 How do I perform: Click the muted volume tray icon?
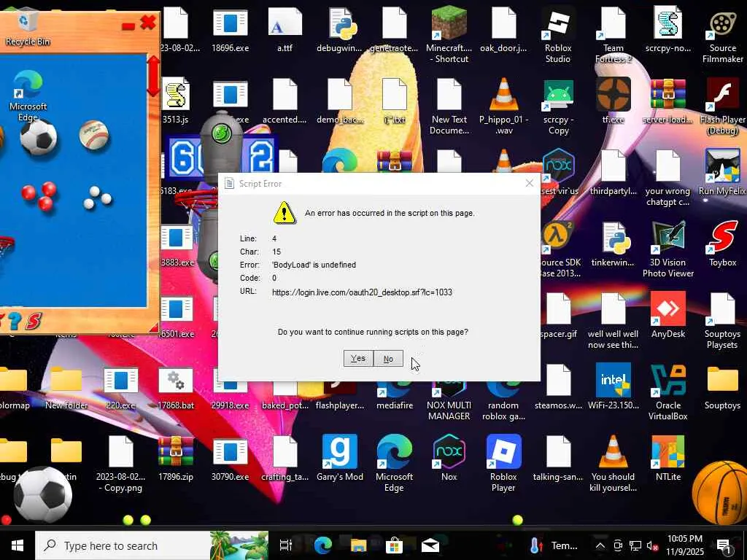click(x=651, y=545)
